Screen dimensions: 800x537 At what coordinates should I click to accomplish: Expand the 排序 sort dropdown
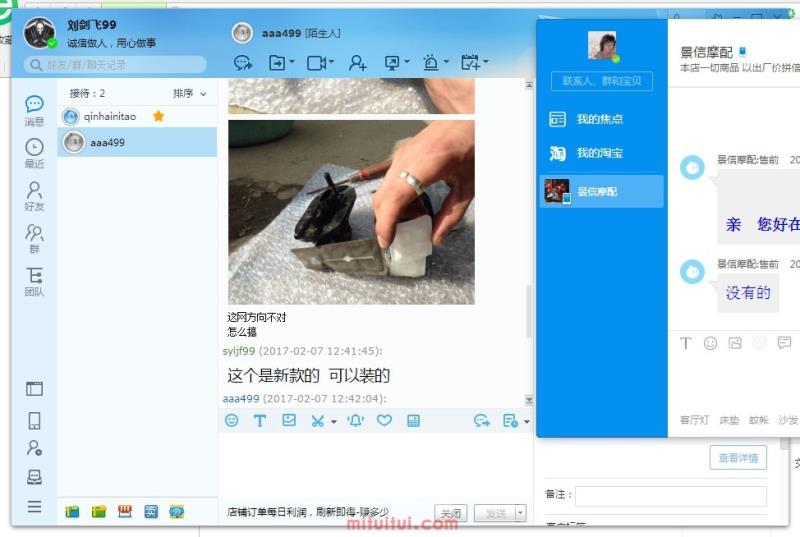(x=189, y=93)
